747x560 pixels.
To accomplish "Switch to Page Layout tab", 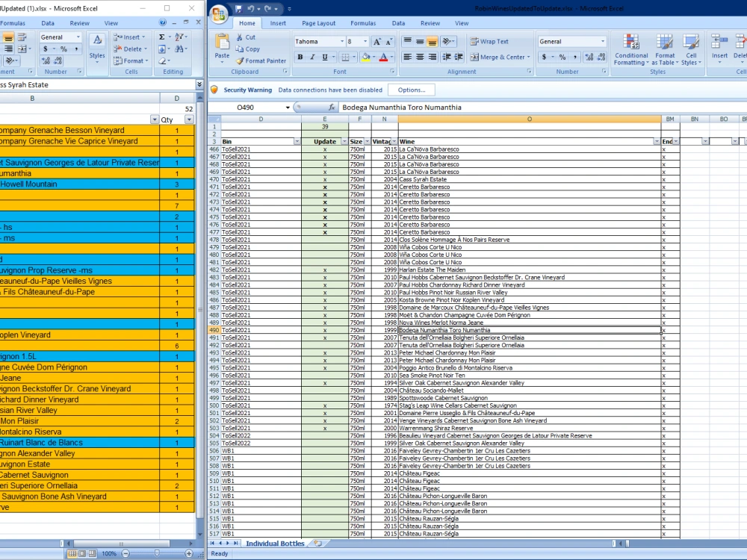I will [x=318, y=23].
